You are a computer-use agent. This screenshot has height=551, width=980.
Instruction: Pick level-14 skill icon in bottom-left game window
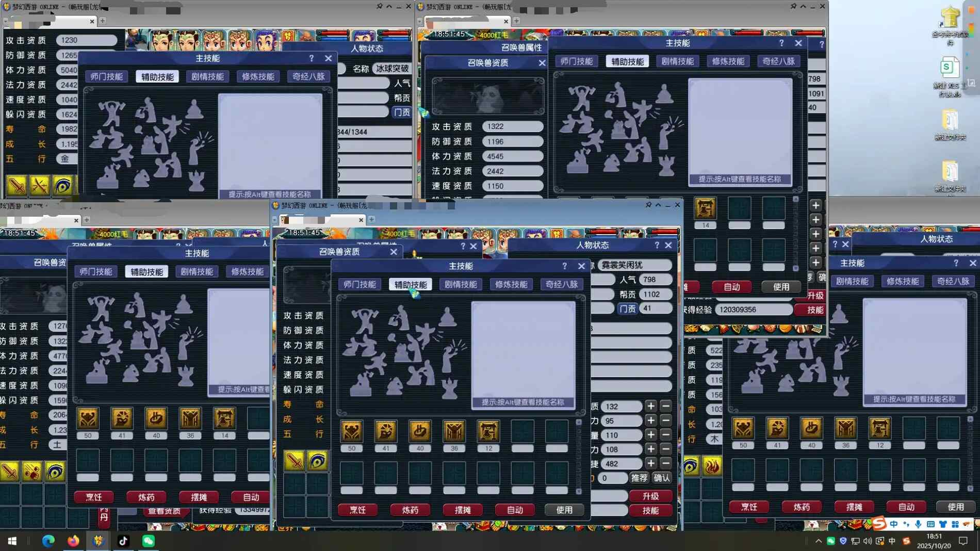pyautogui.click(x=224, y=418)
